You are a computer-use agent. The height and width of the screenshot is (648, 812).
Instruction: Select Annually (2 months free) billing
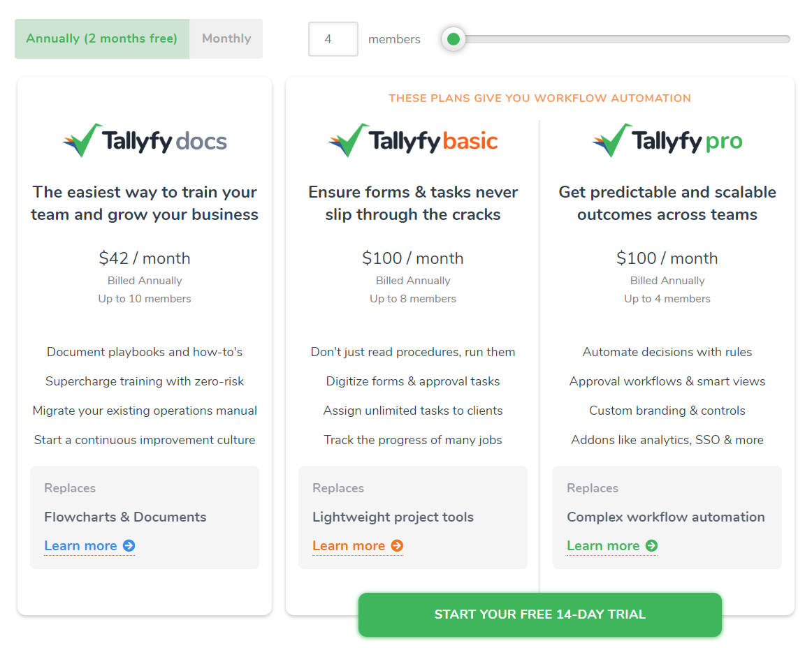[x=101, y=38]
